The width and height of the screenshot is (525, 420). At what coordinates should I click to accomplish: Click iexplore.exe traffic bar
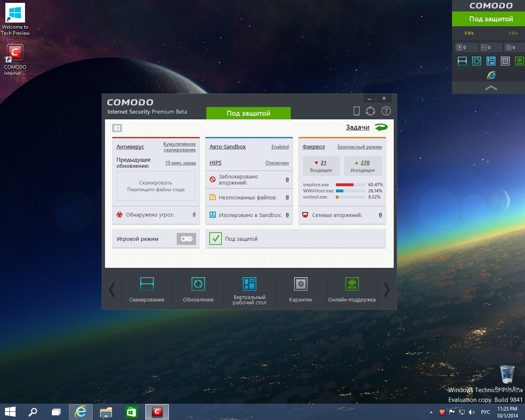point(350,185)
